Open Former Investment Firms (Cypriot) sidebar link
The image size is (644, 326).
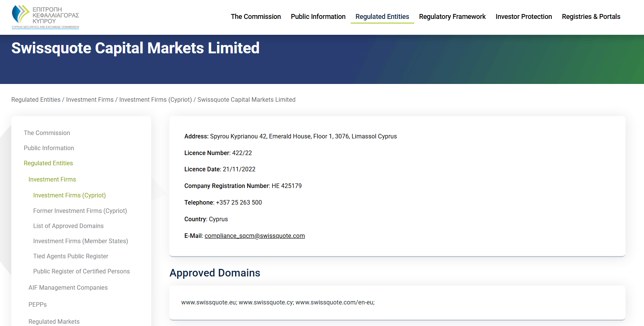(80, 211)
